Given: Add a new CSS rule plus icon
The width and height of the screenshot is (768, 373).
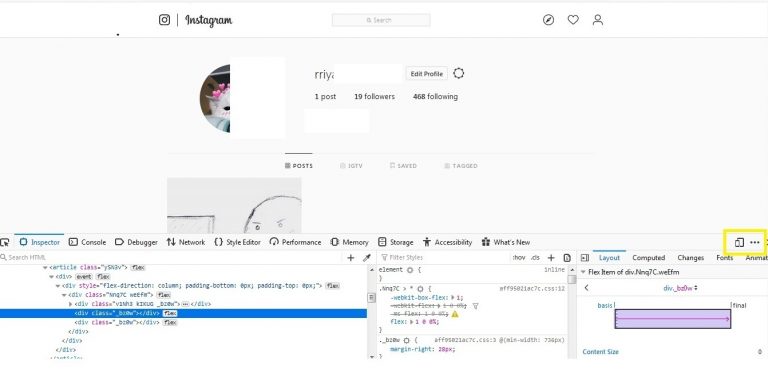Looking at the screenshot, I should [551, 258].
